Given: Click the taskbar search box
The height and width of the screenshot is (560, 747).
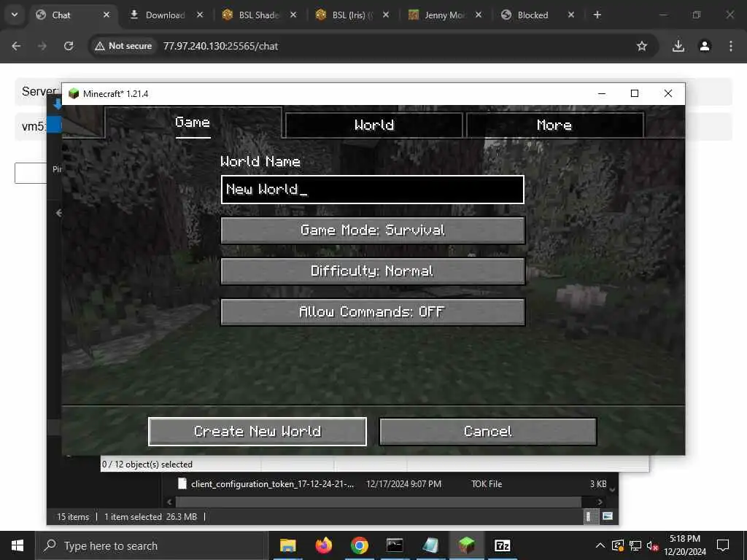Looking at the screenshot, I should click(x=152, y=545).
